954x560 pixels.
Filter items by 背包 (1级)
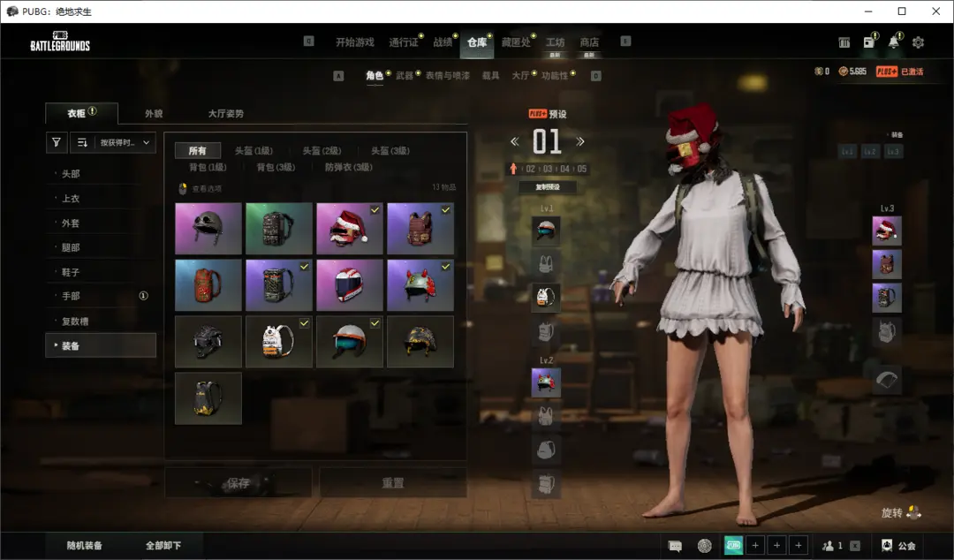208,167
